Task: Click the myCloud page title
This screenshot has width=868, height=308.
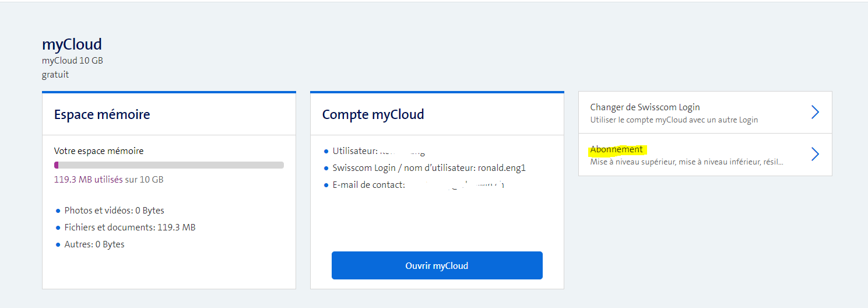Action: pos(72,44)
